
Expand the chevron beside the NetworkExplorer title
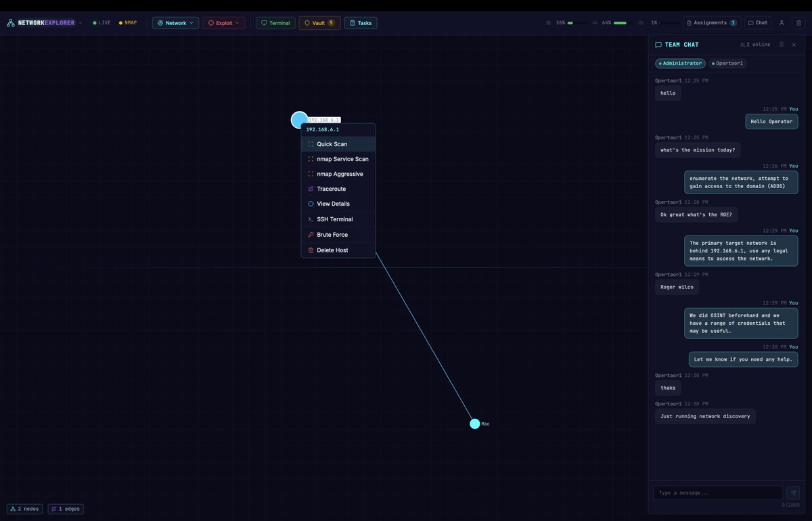click(81, 23)
